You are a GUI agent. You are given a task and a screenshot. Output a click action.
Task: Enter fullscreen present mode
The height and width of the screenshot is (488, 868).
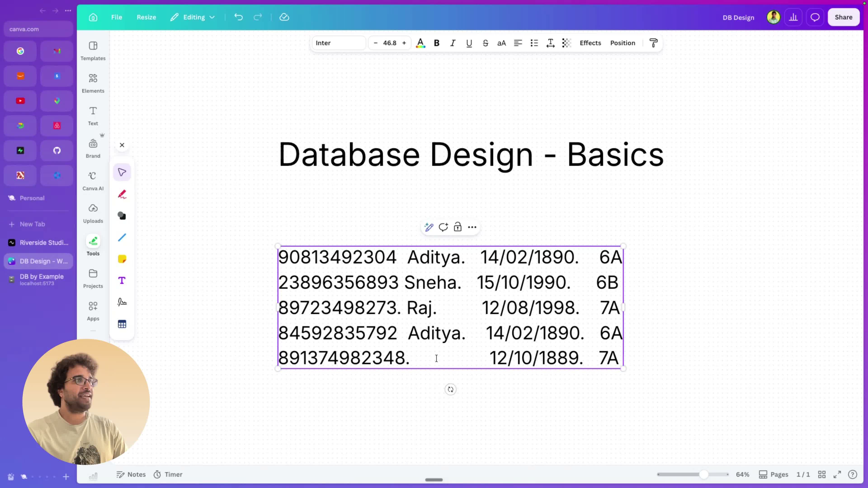(x=837, y=474)
